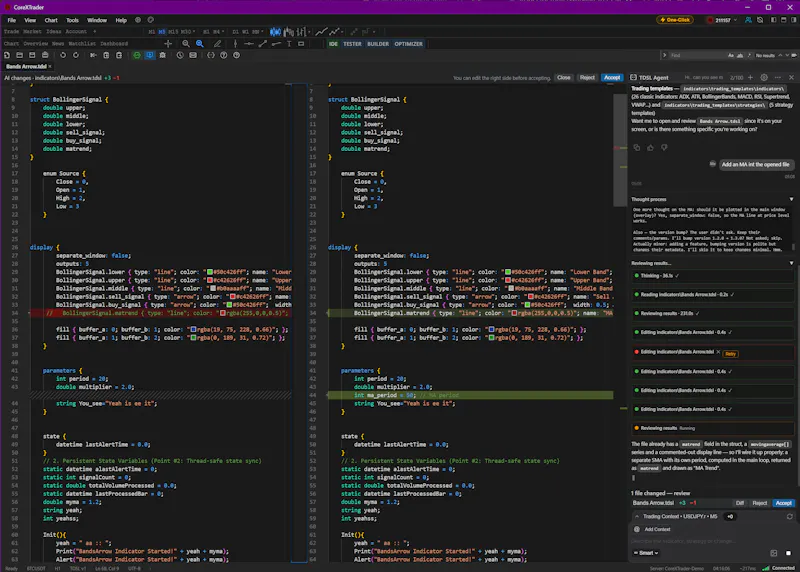Switch to the BUILDER tab

378,44
